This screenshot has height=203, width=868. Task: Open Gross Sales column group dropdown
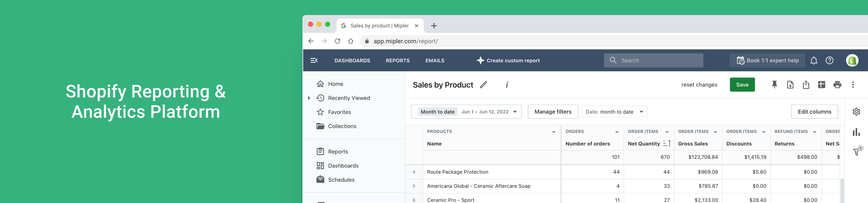(x=715, y=132)
